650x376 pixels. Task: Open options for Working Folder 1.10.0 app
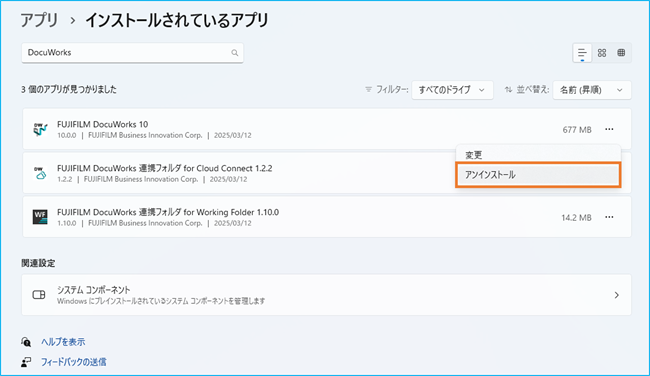pyautogui.click(x=609, y=217)
